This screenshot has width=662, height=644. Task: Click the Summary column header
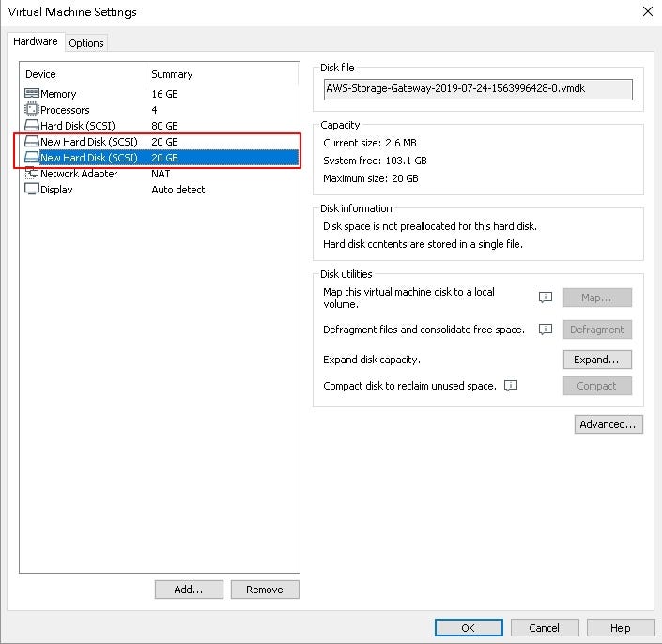pyautogui.click(x=223, y=74)
